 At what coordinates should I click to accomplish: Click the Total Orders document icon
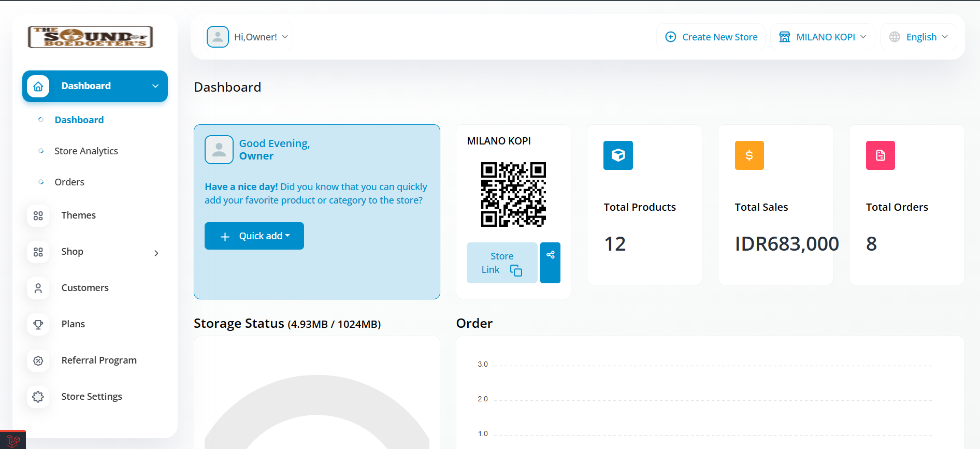click(x=881, y=155)
